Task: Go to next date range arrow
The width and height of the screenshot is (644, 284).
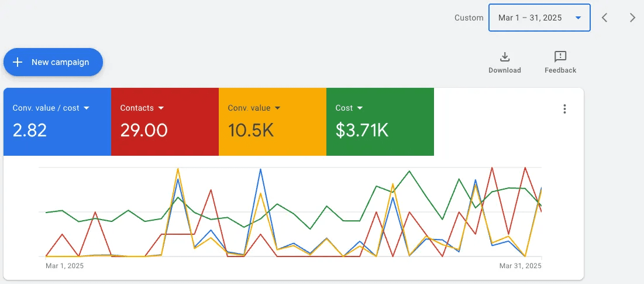Action: click(x=632, y=18)
